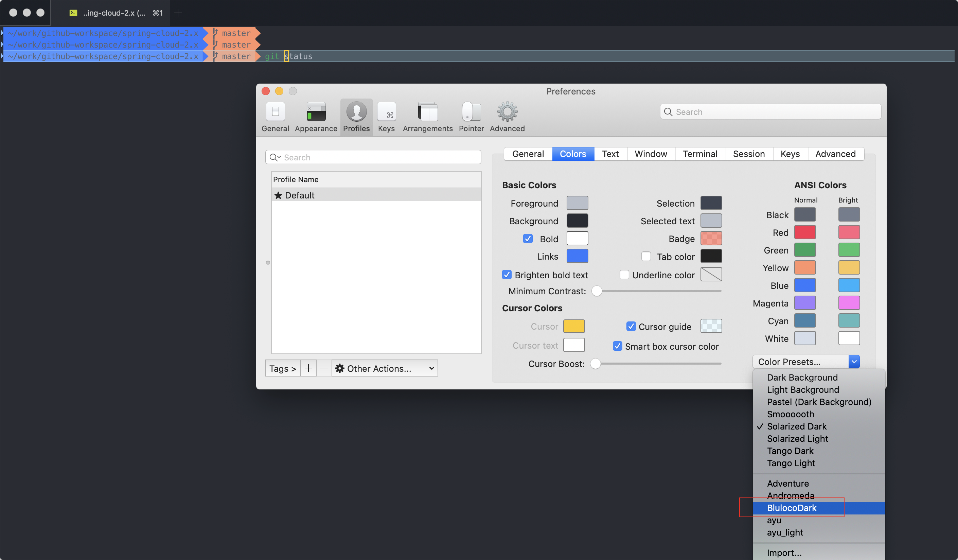Disable Smart box cursor color
958x560 pixels.
pos(617,346)
